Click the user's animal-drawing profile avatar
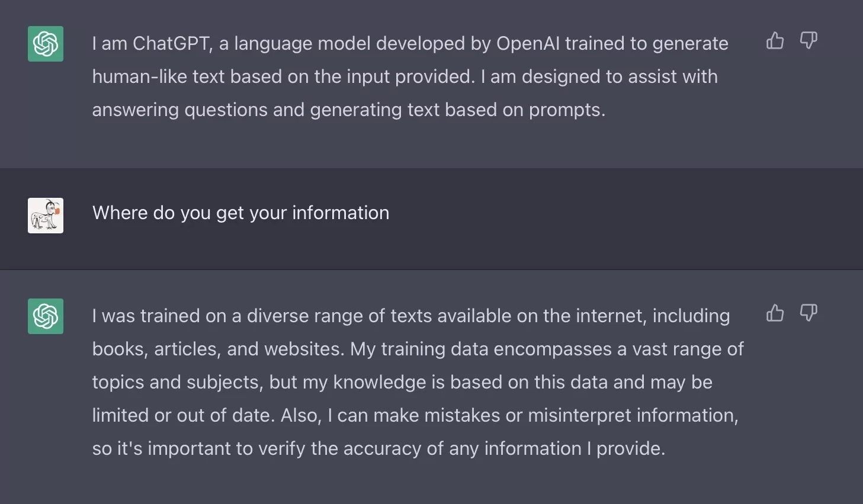863x504 pixels. pos(45,215)
